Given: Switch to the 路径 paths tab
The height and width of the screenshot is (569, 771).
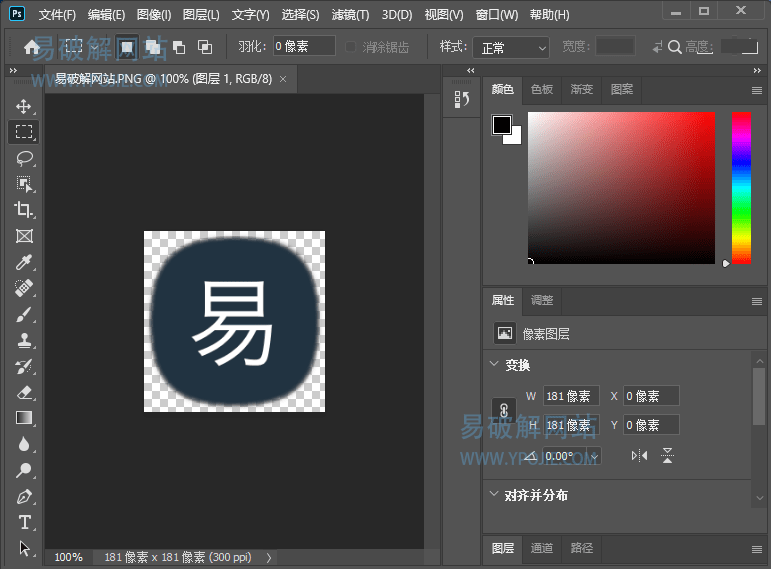Looking at the screenshot, I should pyautogui.click(x=582, y=548).
